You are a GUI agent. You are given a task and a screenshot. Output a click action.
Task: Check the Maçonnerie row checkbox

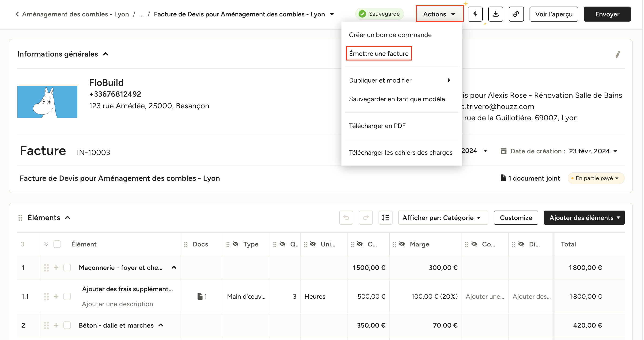pyautogui.click(x=67, y=268)
